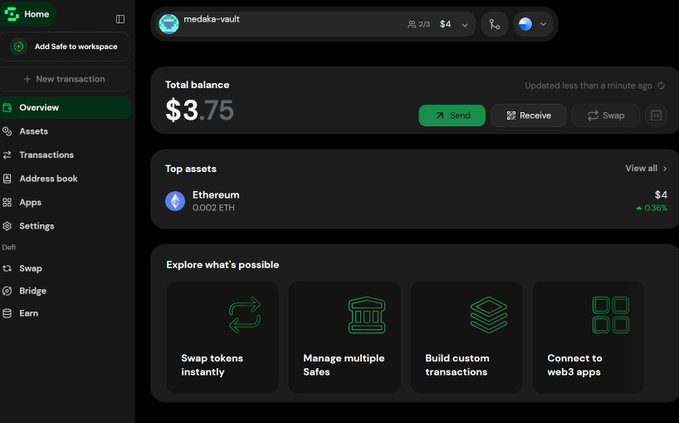
Task: Click the Apps grid icon in the sidebar
Action: pyautogui.click(x=7, y=203)
